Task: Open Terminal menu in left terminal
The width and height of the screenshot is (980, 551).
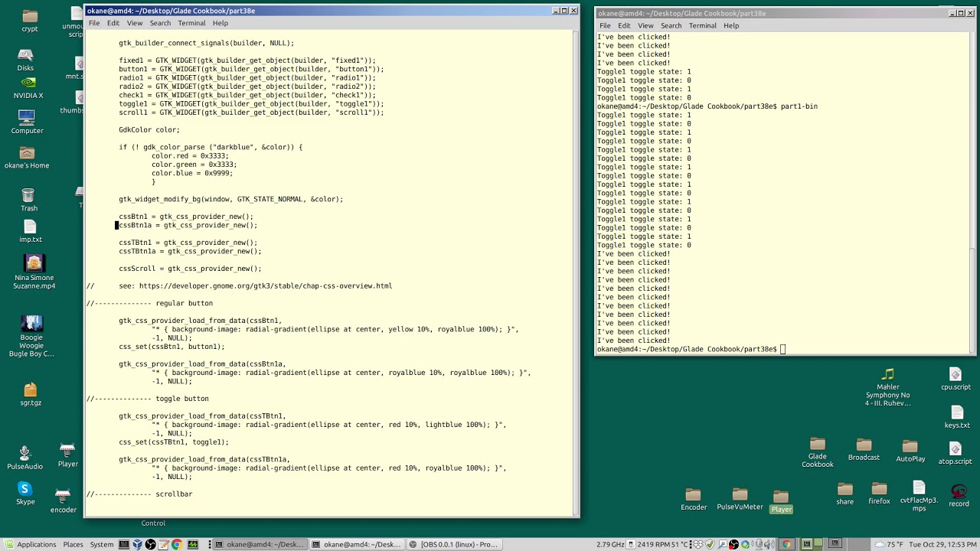Action: click(191, 23)
